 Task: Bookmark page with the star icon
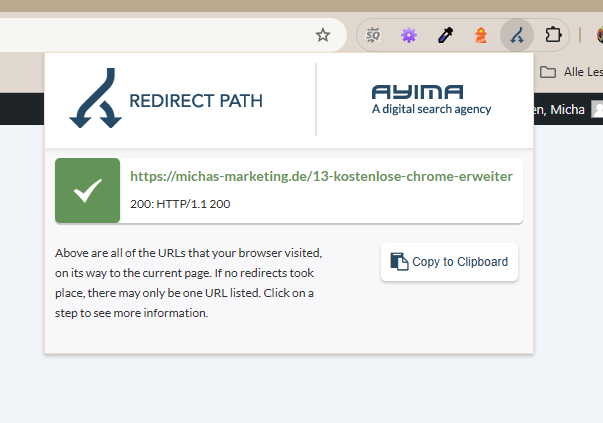pos(323,35)
